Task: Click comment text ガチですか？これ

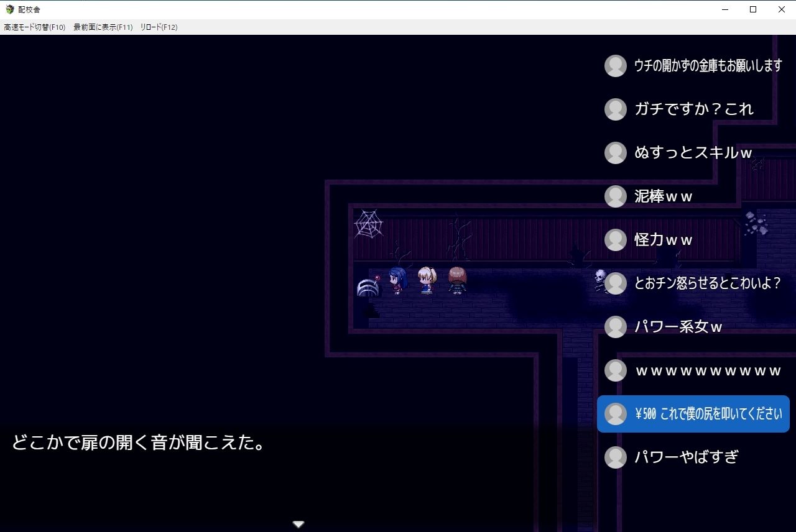Action: [694, 109]
